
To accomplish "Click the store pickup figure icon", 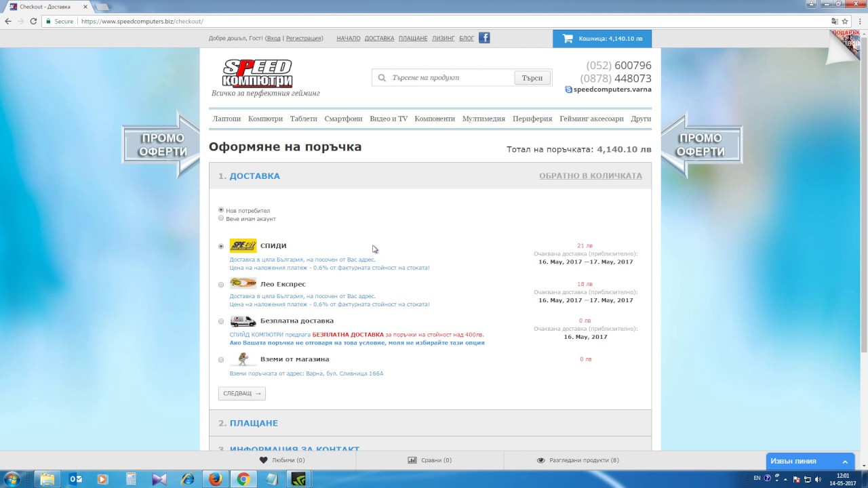I will tap(243, 359).
